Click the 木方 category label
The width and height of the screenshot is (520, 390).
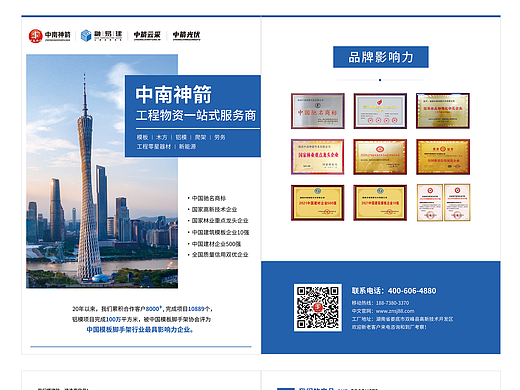[162, 137]
